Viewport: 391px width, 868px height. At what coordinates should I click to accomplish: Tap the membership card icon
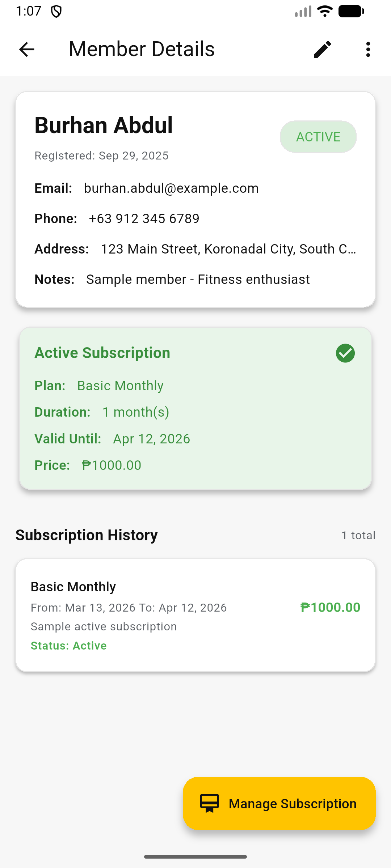point(210,803)
